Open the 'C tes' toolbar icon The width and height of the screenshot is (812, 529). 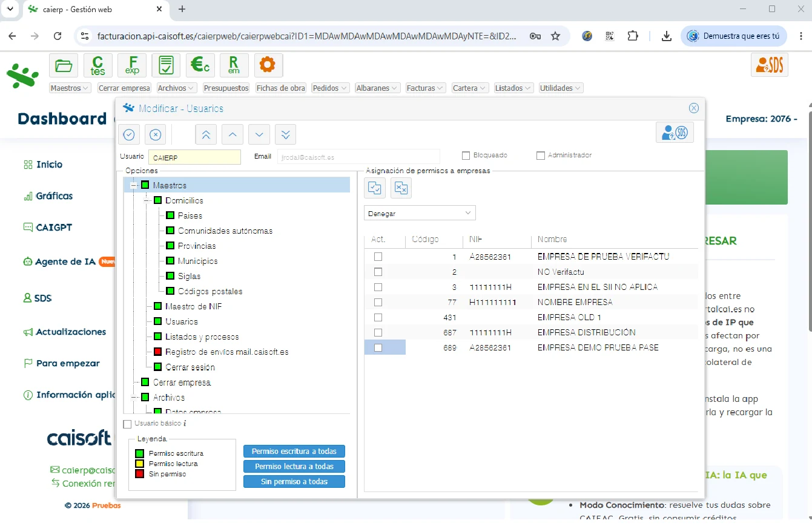pyautogui.click(x=97, y=65)
